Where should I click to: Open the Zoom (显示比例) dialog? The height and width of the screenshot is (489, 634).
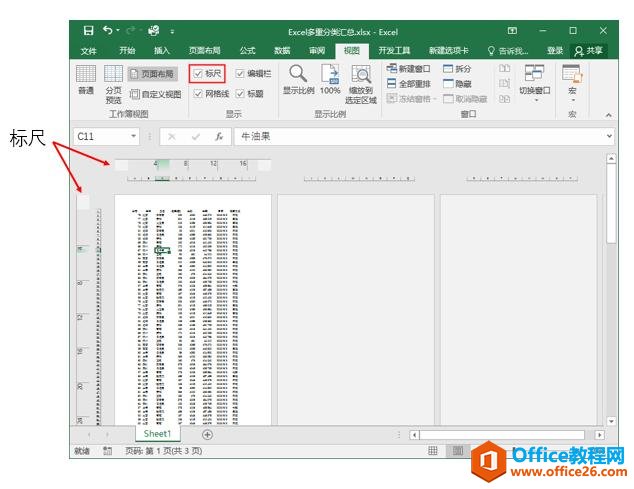pos(298,80)
